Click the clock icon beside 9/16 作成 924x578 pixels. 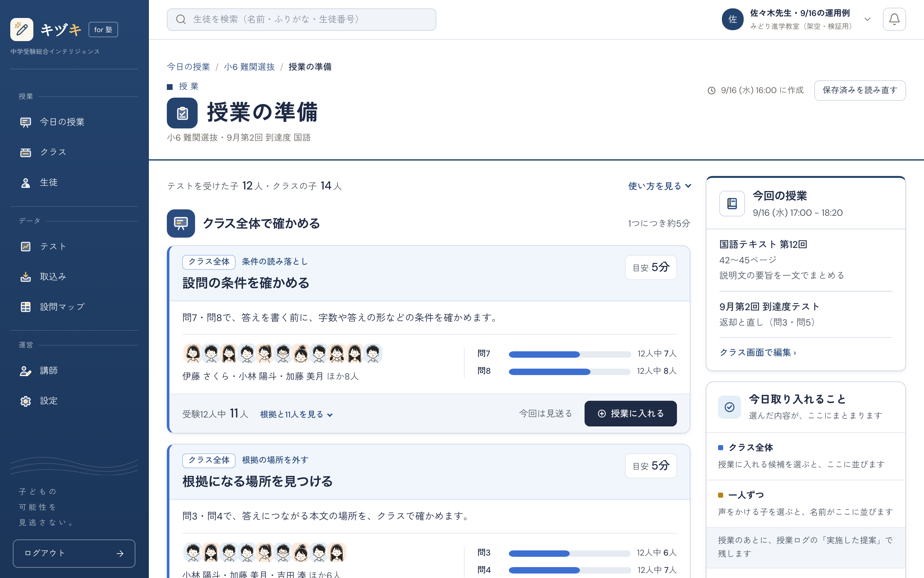711,91
